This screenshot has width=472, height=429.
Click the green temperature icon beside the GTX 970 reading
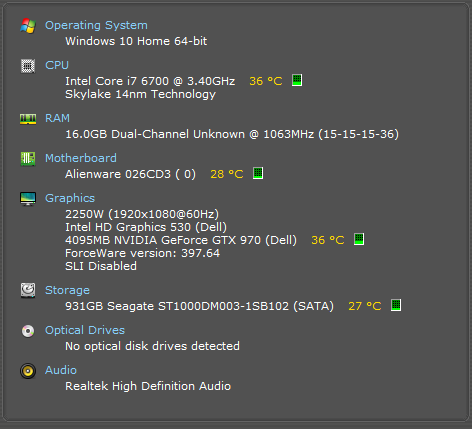pyautogui.click(x=359, y=239)
